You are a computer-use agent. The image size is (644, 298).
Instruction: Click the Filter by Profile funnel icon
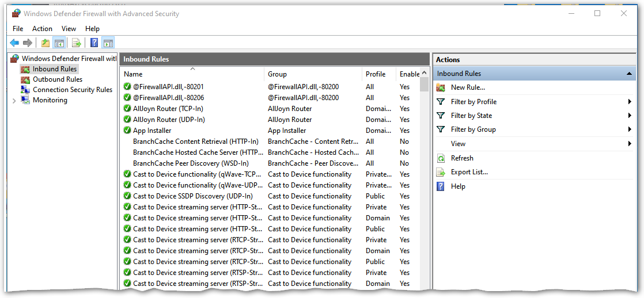[441, 102]
